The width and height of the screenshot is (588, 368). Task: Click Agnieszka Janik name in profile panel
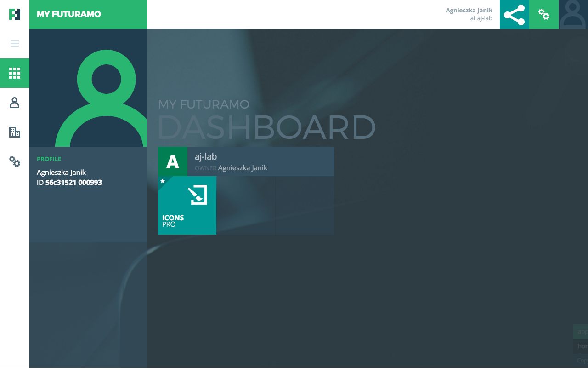[x=61, y=172]
